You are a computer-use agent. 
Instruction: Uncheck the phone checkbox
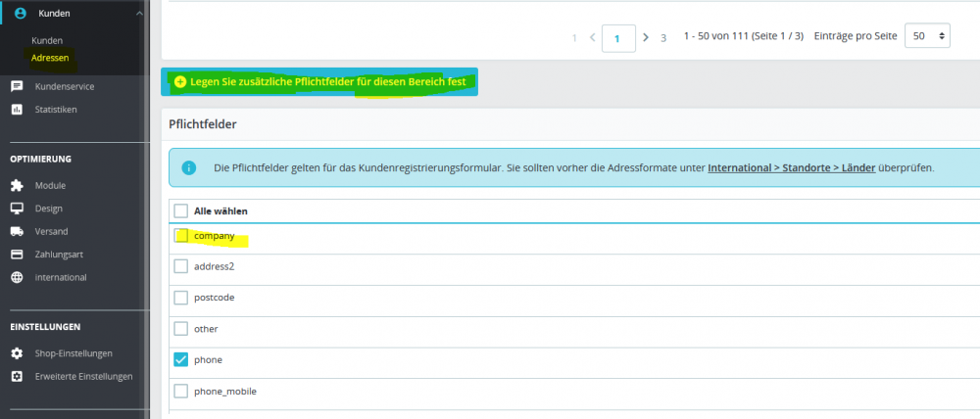tap(180, 359)
